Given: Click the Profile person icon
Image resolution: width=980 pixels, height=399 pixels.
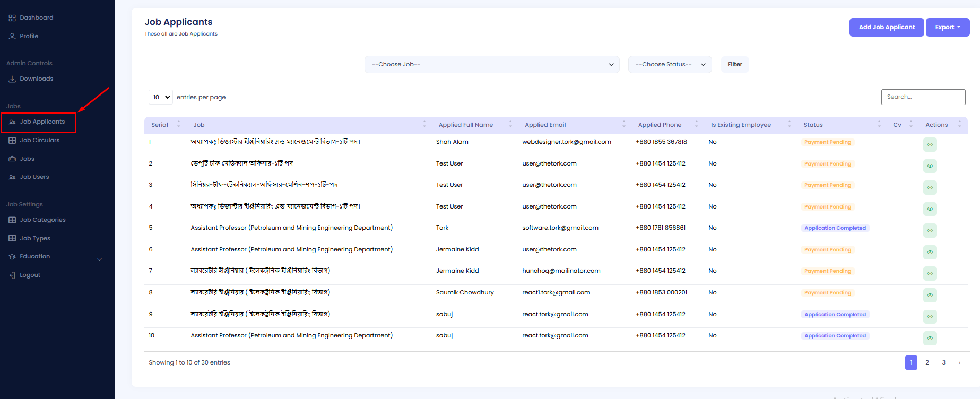Looking at the screenshot, I should coord(12,36).
